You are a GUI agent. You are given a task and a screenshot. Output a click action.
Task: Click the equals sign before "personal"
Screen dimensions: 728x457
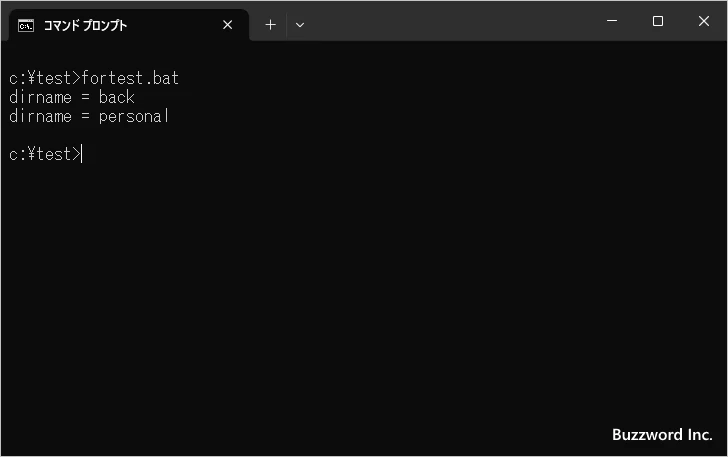(x=85, y=116)
